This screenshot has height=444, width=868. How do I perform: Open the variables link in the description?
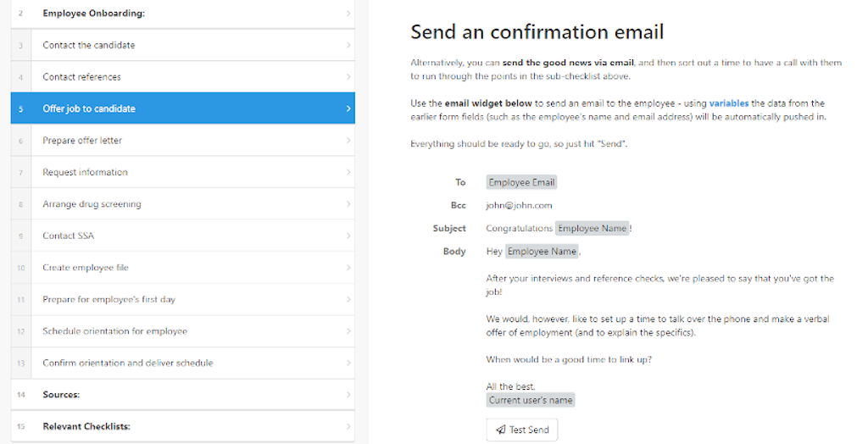[x=728, y=103]
